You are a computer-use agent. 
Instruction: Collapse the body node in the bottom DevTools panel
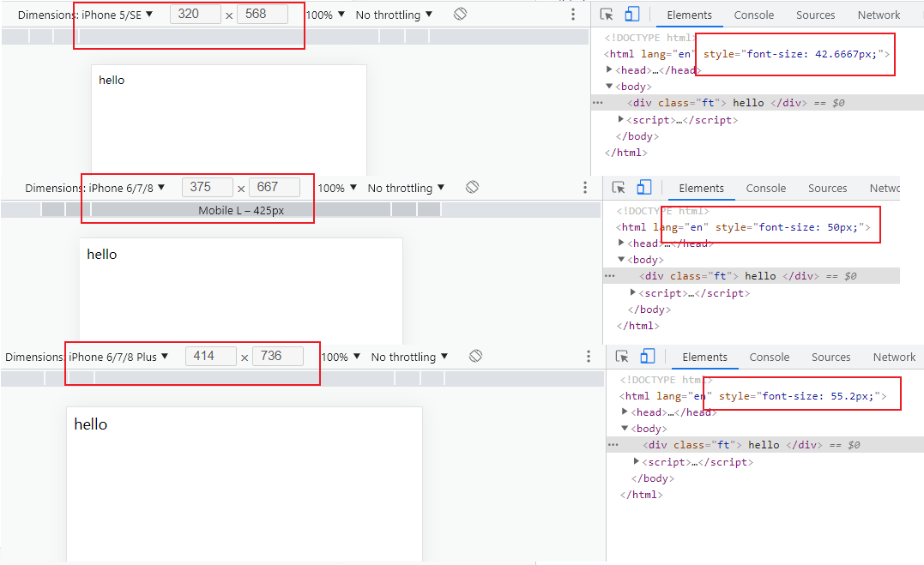(625, 429)
